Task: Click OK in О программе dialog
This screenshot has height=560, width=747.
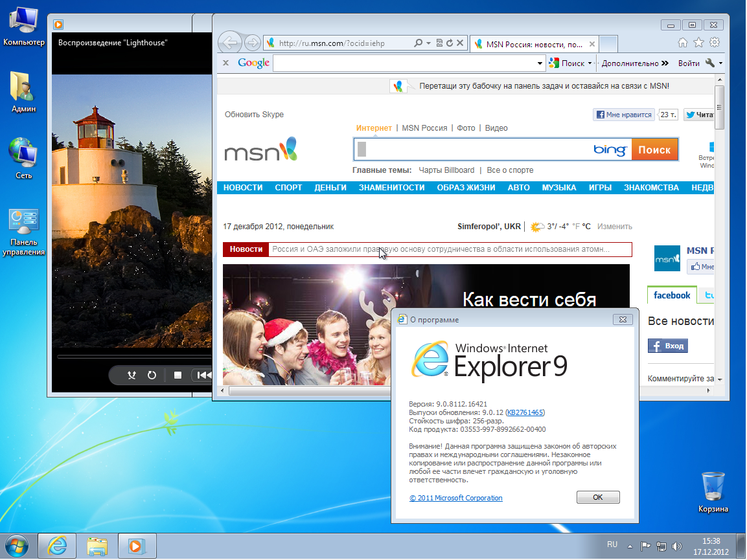Action: 598,497
